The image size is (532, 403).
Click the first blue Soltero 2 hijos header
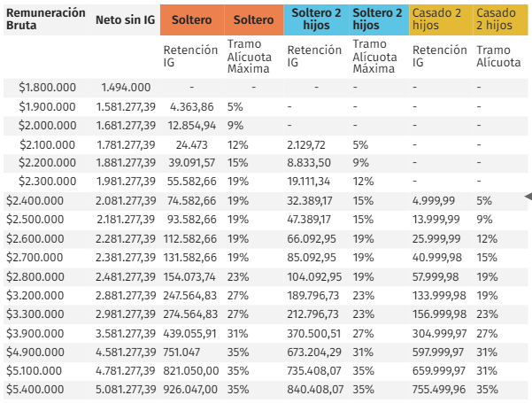313,19
